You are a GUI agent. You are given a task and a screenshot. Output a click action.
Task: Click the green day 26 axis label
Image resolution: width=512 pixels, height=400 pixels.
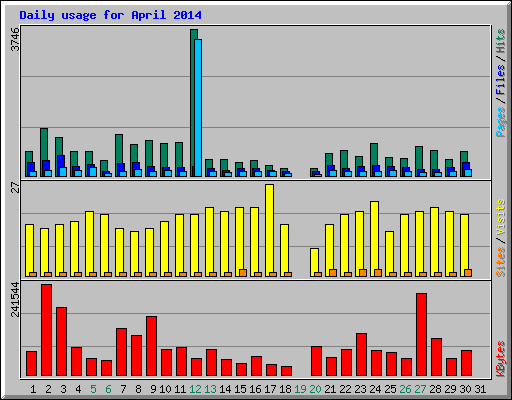point(405,389)
